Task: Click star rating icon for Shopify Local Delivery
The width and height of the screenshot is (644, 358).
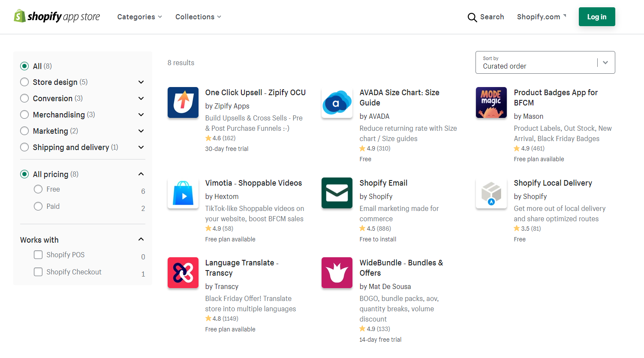Action: [517, 229]
